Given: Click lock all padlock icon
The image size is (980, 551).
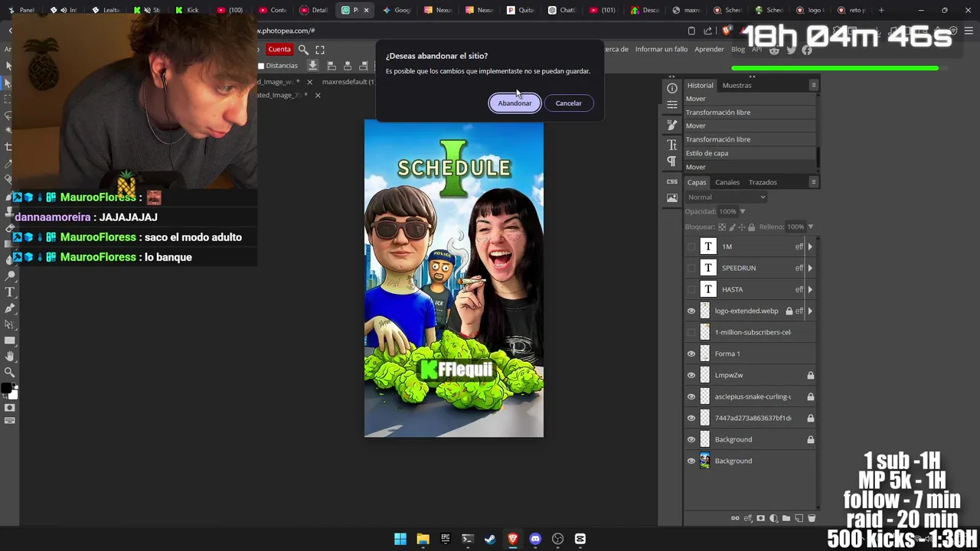Looking at the screenshot, I should pyautogui.click(x=751, y=227).
